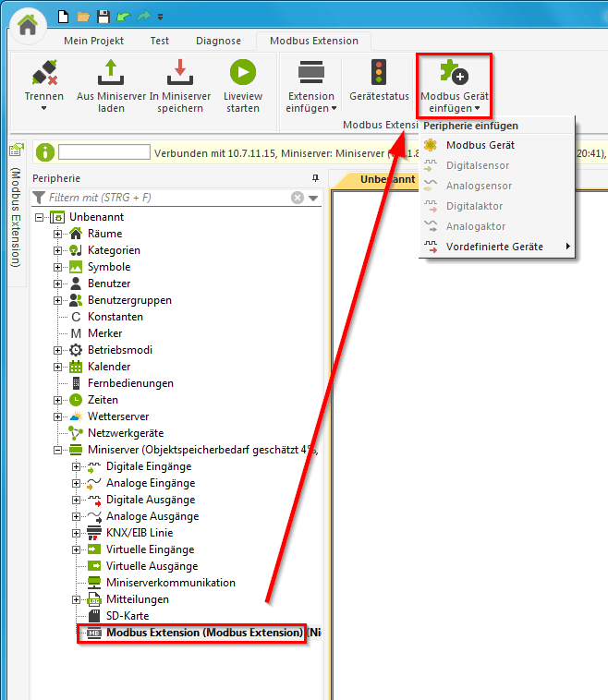Open Modbus Gerät einfügen dropdown

point(454,102)
